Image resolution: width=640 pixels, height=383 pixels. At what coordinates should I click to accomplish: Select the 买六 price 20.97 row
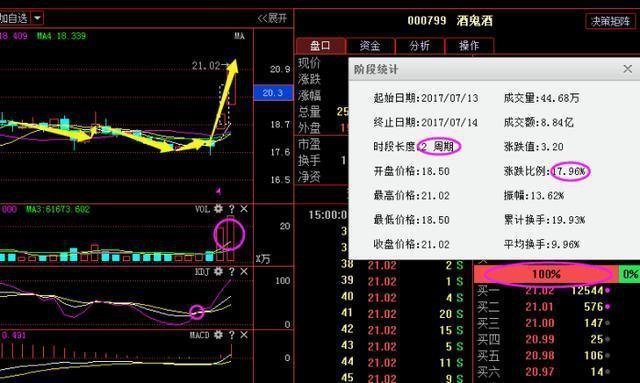(x=544, y=372)
